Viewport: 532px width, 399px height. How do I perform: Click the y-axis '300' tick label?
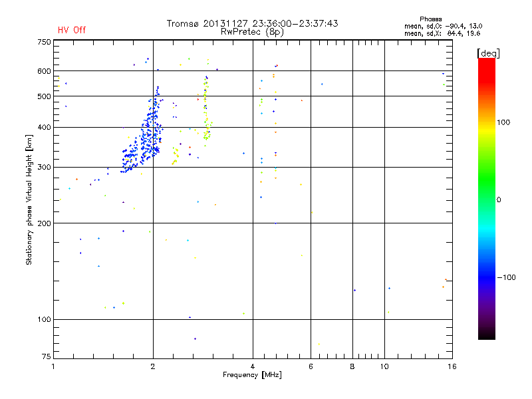(x=44, y=167)
